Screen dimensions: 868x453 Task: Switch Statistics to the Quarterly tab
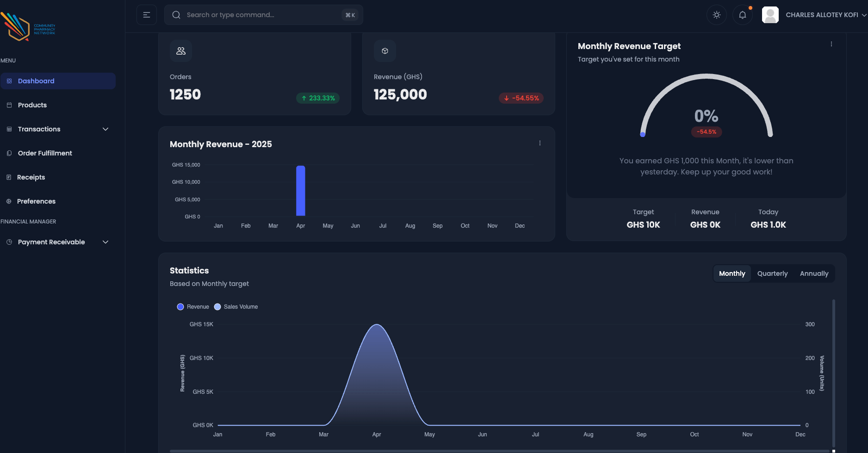pyautogui.click(x=772, y=273)
